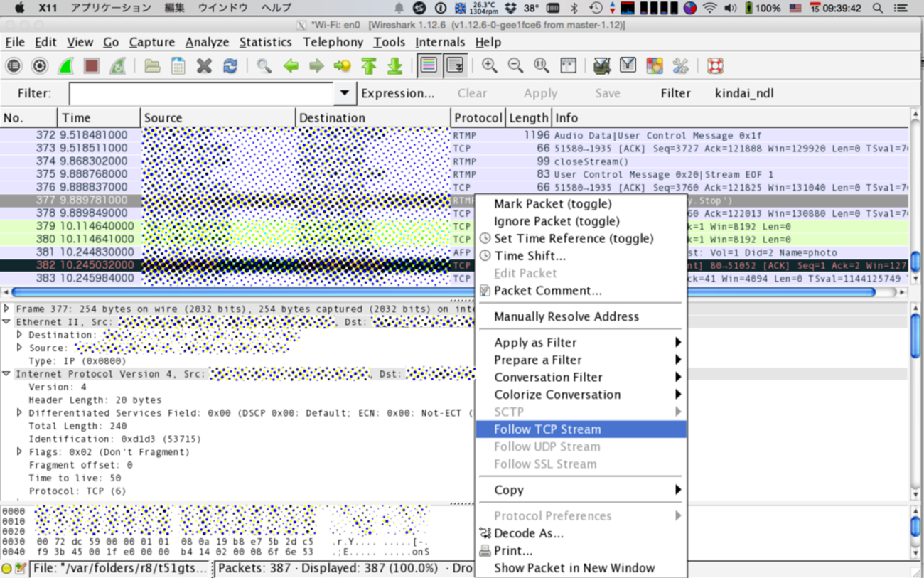This screenshot has height=578, width=924.
Task: Open Apply as Filter submenu
Action: [x=581, y=343]
